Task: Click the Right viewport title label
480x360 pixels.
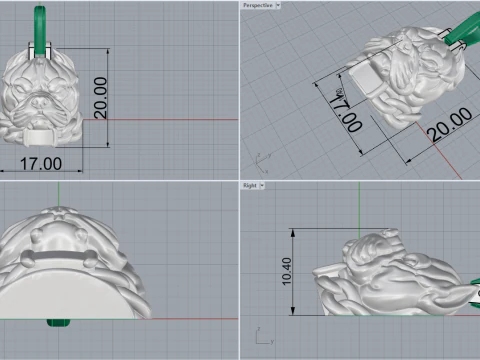Action: click(250, 185)
